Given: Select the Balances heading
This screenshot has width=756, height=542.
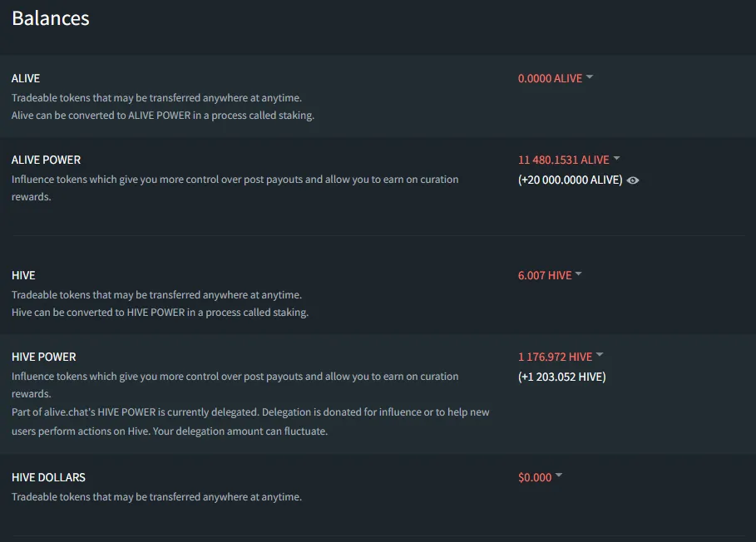Looking at the screenshot, I should point(51,18).
